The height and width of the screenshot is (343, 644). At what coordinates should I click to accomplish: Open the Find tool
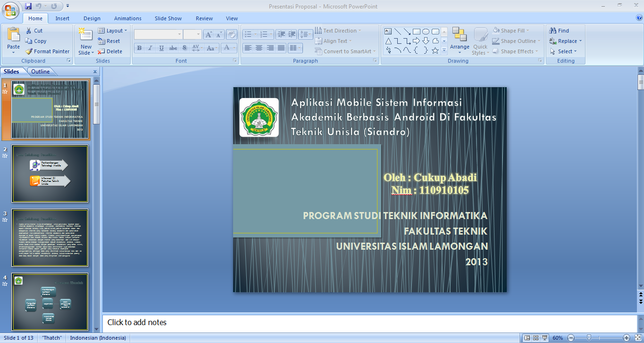[560, 31]
